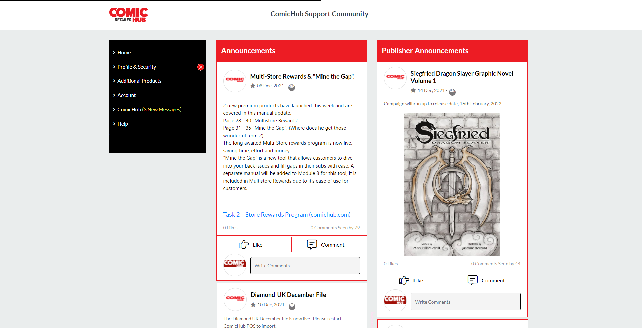Screen dimensions: 644x333
Task: Open ComicHub (3 New Messages) item
Action: (149, 110)
